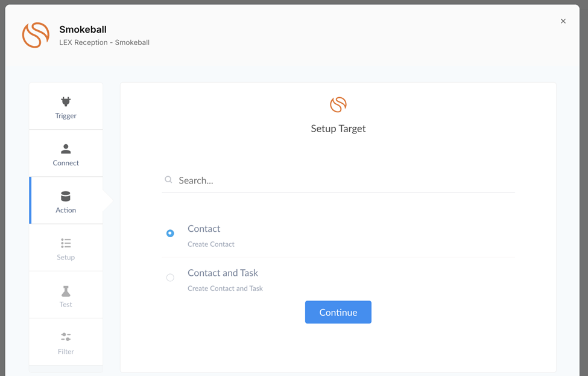Click the "Setup Target" heading

(x=338, y=129)
